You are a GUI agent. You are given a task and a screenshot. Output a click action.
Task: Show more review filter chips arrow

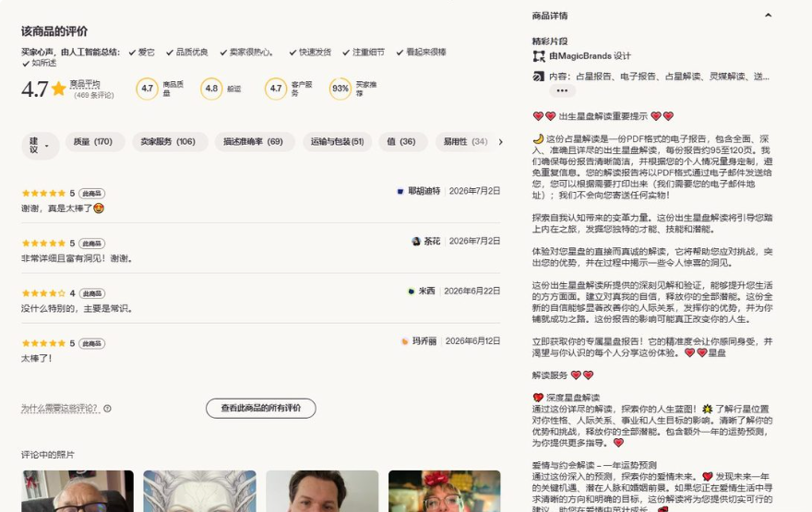(500, 142)
